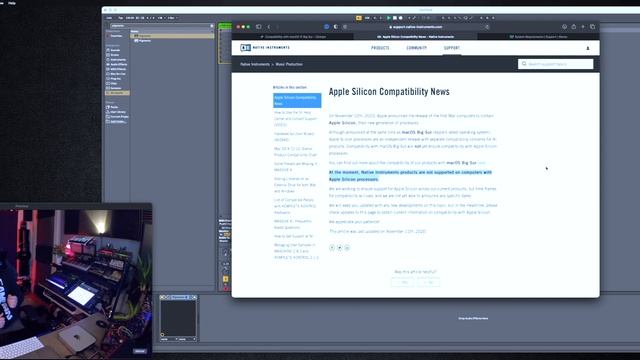Image resolution: width=640 pixels, height=360 pixels.
Task: Click the Native Instruments logo
Action: pyautogui.click(x=265, y=48)
